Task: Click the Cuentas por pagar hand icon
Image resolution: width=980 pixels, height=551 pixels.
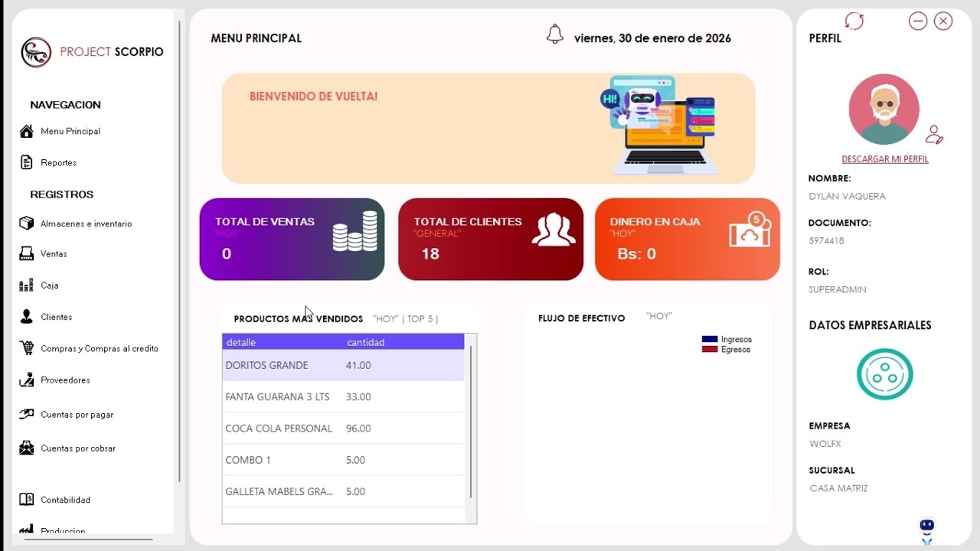Action: coord(27,414)
